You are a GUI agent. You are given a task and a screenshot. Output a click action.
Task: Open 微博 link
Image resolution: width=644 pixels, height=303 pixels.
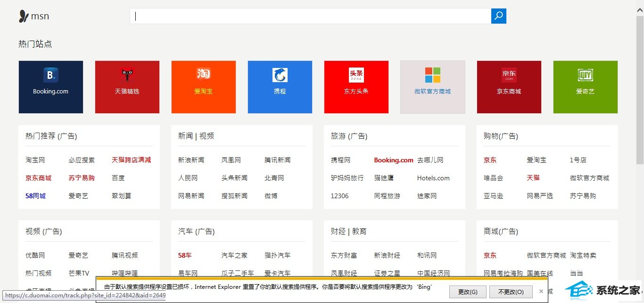271,196
